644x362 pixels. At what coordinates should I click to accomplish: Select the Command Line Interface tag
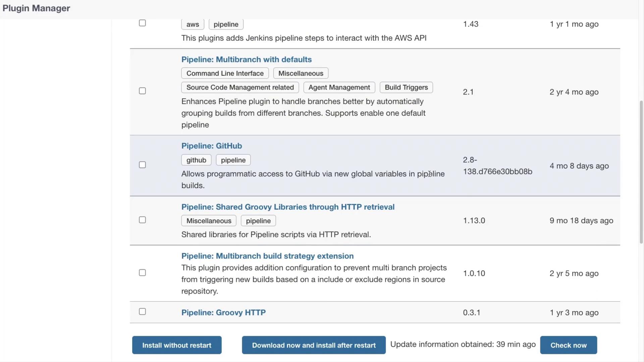tap(225, 73)
